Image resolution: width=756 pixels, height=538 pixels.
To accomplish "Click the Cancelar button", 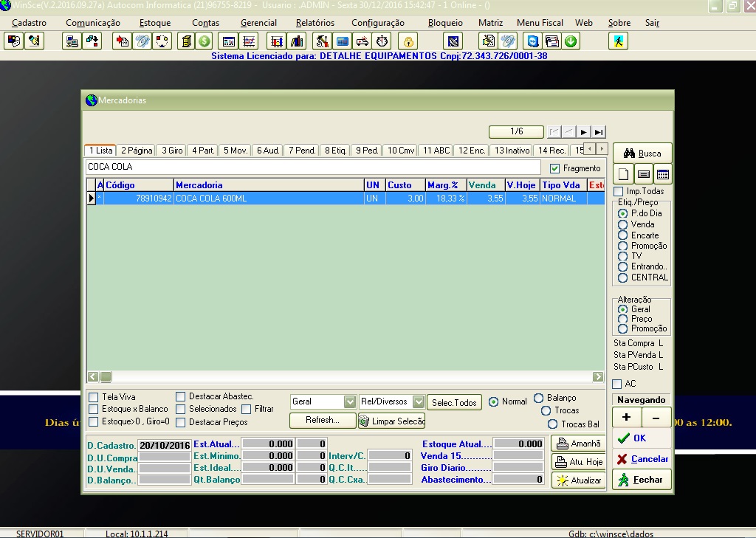I will click(642, 459).
